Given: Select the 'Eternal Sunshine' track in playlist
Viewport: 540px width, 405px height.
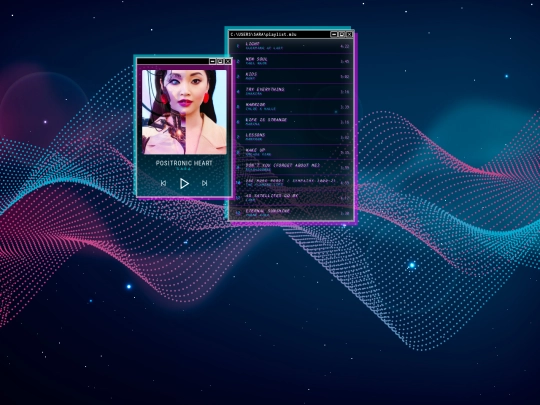Looking at the screenshot, I should 292,212.
